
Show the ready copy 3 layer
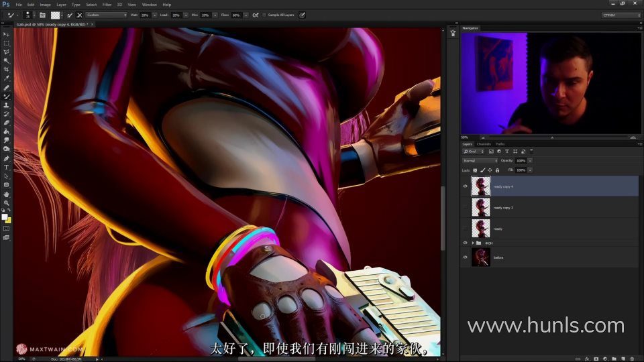[x=466, y=208]
